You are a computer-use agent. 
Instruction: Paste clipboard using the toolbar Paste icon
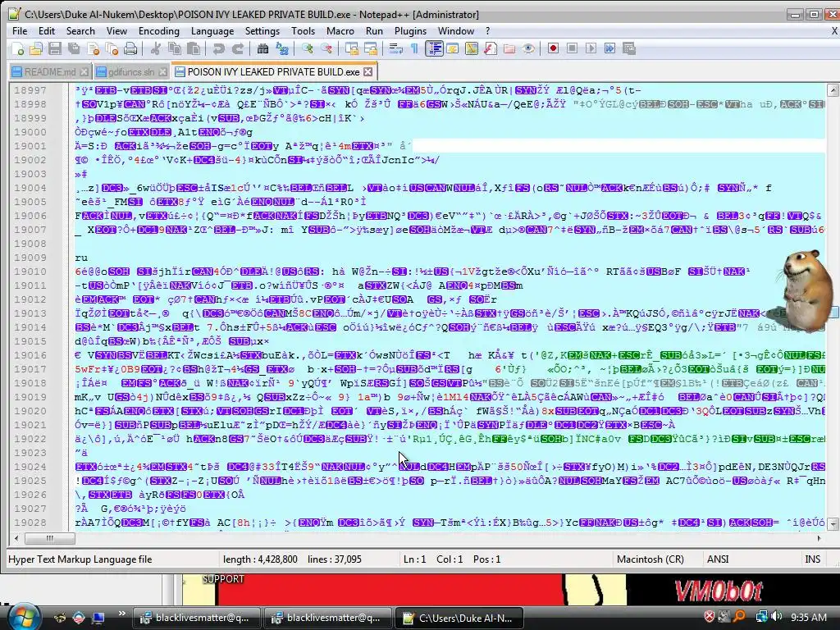tap(194, 48)
